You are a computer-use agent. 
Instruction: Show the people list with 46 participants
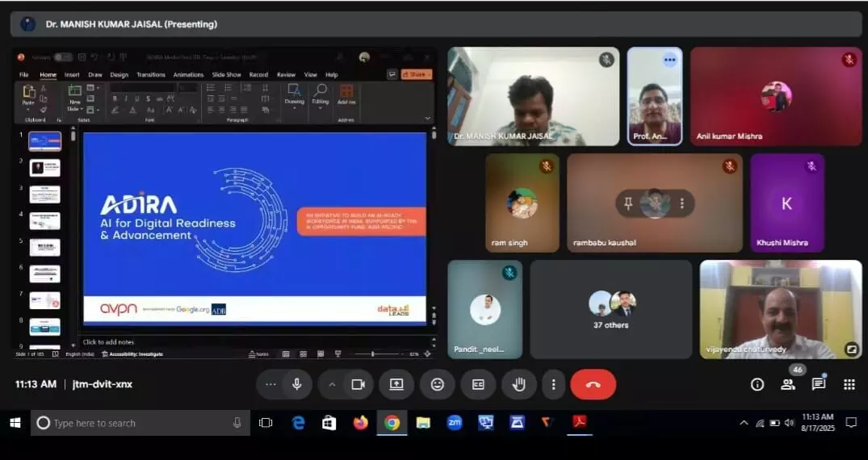pyautogui.click(x=788, y=384)
